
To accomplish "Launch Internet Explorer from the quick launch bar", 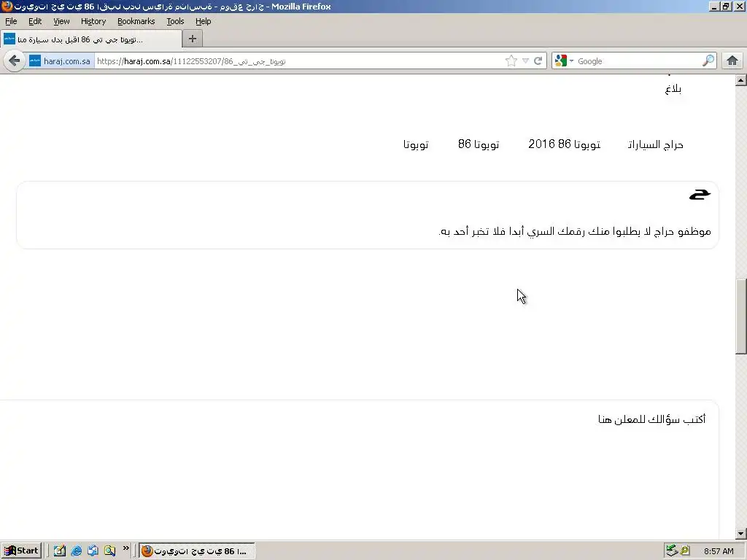I will 76,551.
